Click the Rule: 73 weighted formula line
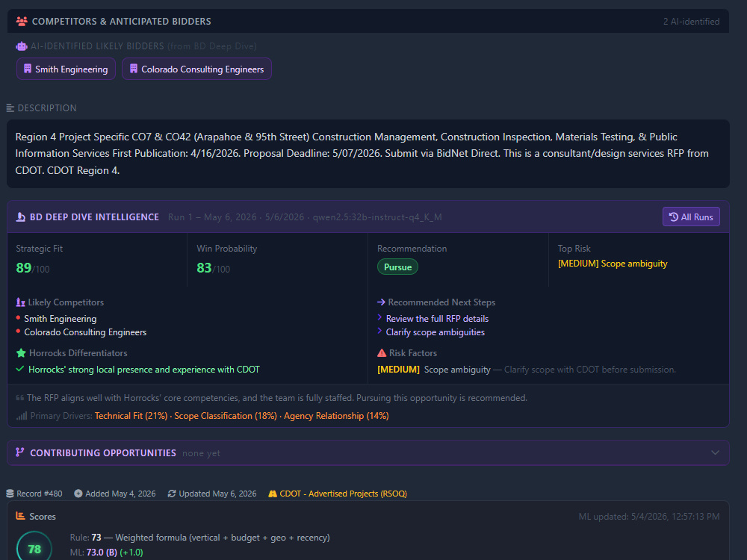747x560 pixels. point(199,538)
